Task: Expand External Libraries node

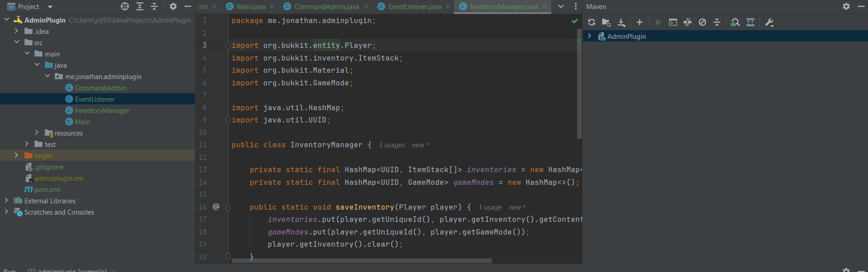Action: pos(6,200)
